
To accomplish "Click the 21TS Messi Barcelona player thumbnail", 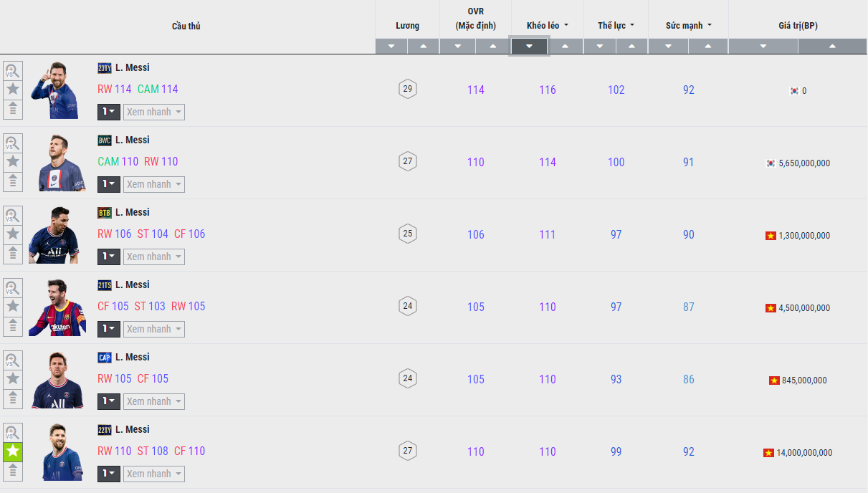I will pyautogui.click(x=57, y=307).
